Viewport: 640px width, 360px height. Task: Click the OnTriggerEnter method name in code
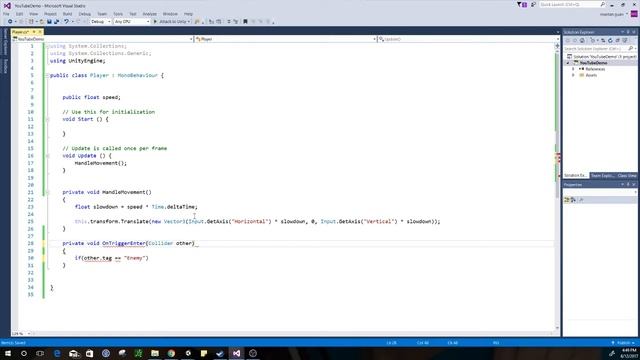tap(124, 243)
